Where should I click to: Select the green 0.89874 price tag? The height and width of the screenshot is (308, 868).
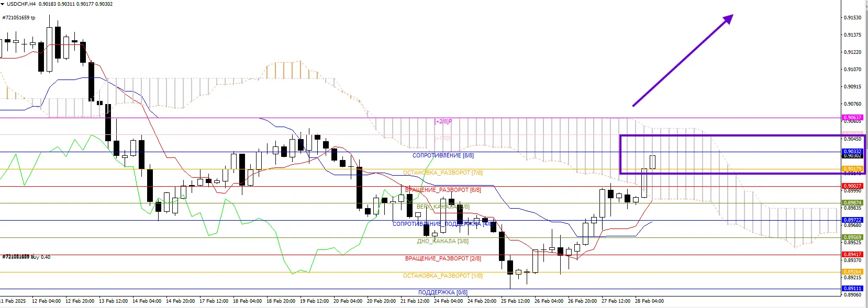tap(852, 203)
